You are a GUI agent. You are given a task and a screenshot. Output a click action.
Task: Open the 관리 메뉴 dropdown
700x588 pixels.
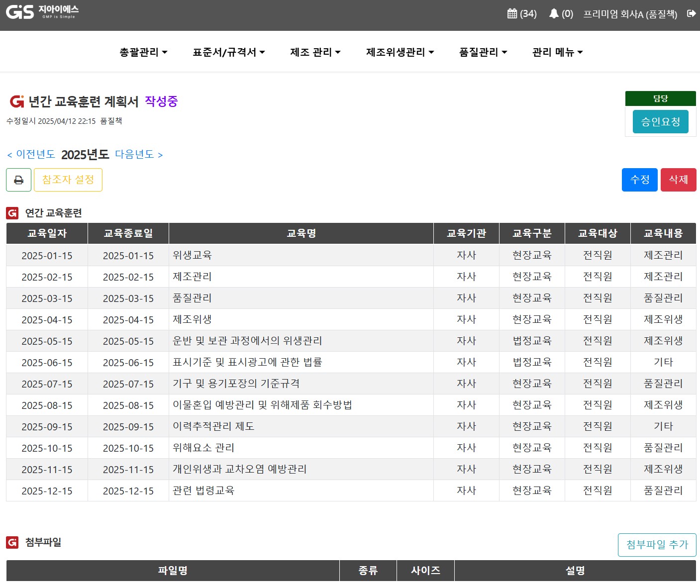(557, 52)
